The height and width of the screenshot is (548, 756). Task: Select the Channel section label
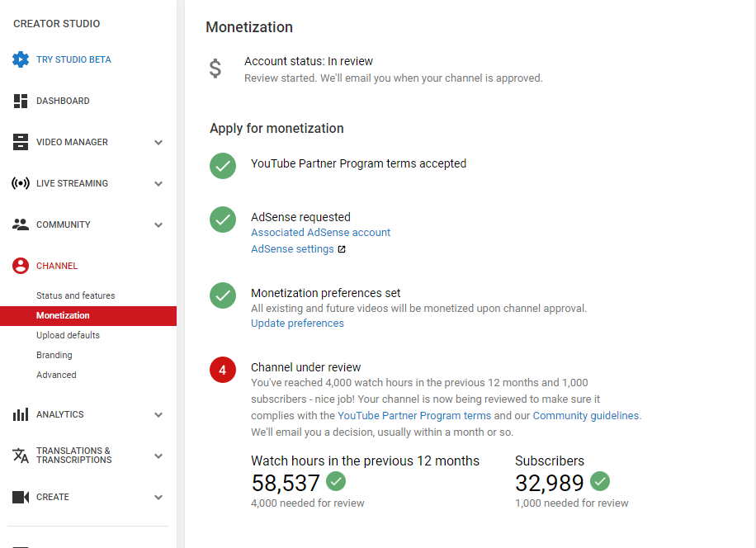click(57, 266)
